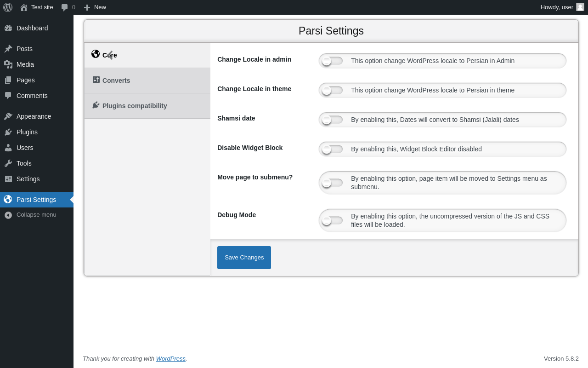Select the Tools wrench icon
This screenshot has width=588, height=368.
coord(8,163)
